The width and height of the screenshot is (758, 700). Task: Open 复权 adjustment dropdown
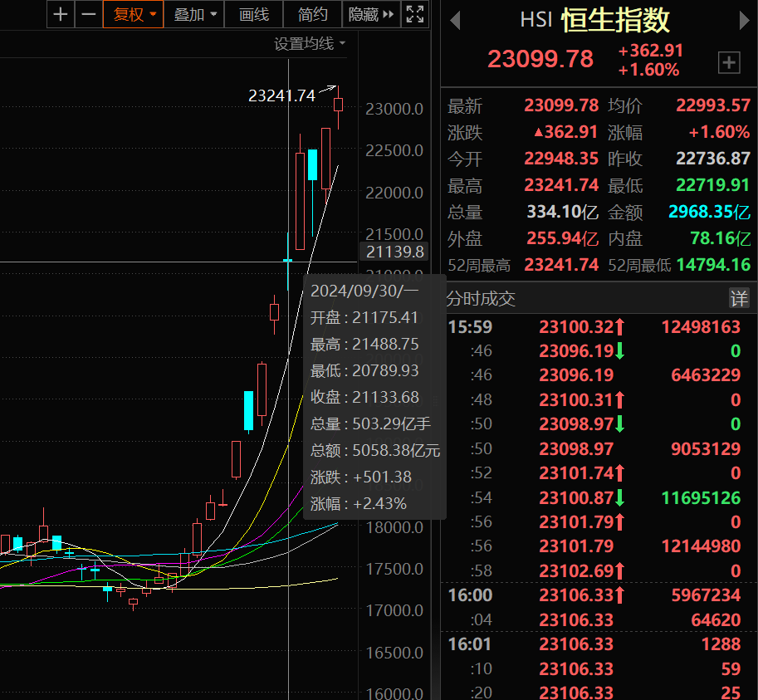click(x=134, y=14)
